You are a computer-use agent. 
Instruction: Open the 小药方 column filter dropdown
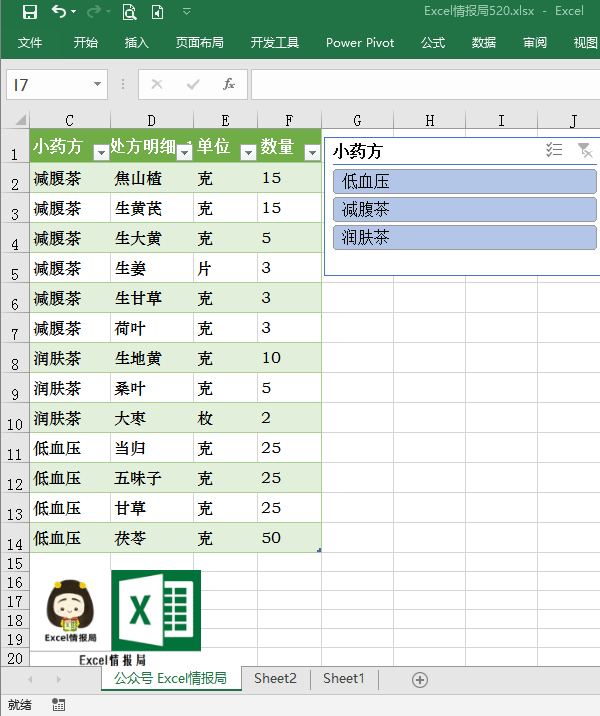101,152
